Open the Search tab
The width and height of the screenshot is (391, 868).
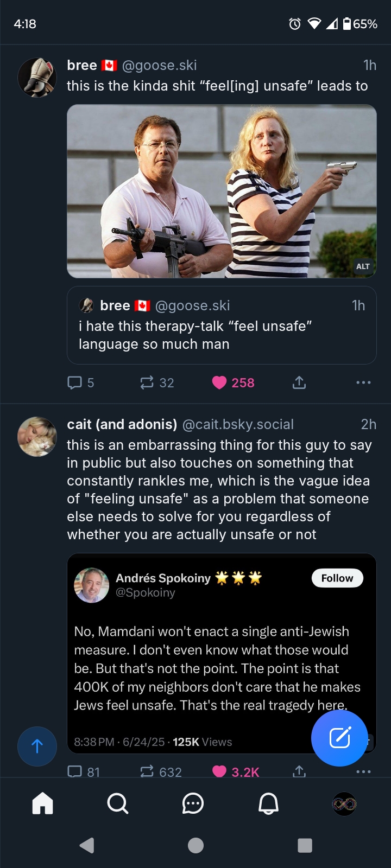click(x=117, y=803)
